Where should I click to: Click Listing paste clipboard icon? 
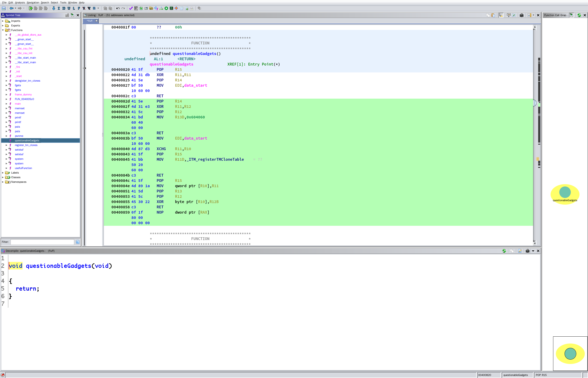pyautogui.click(x=493, y=15)
